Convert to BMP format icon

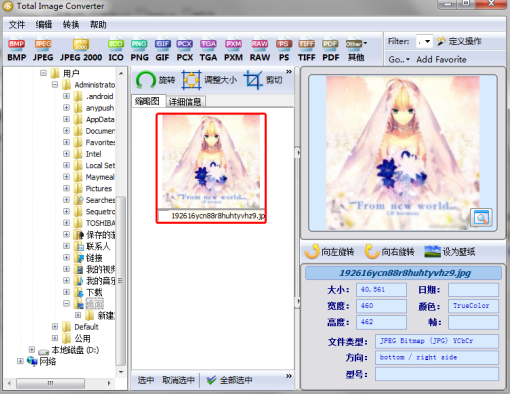pos(16,50)
